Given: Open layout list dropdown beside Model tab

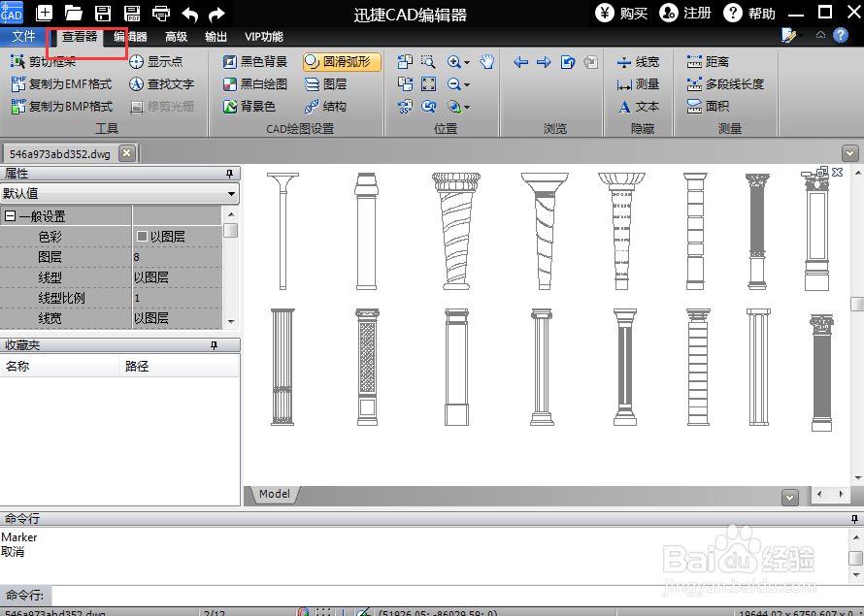Looking at the screenshot, I should pyautogui.click(x=789, y=498).
